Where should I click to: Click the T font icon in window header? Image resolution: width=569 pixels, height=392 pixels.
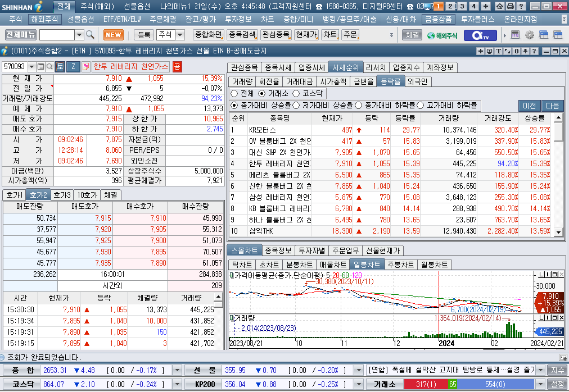pyautogui.click(x=499, y=51)
